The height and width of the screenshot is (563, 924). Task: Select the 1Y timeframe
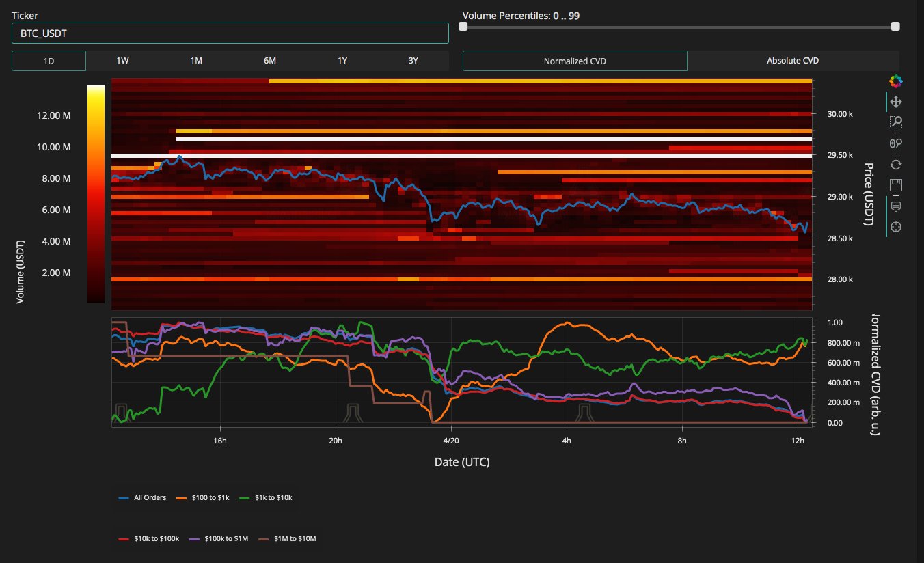[342, 61]
